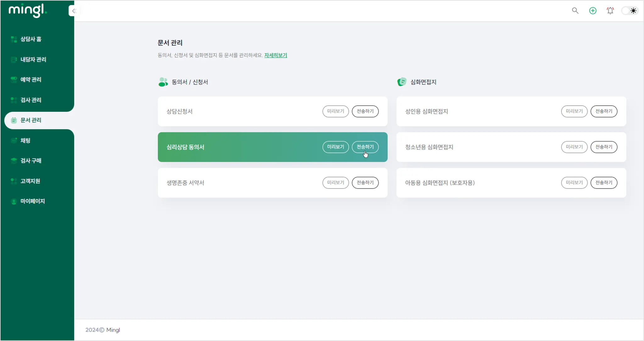
Task: Send 생명존중 서약서 via 전송하기
Action: pyautogui.click(x=365, y=183)
